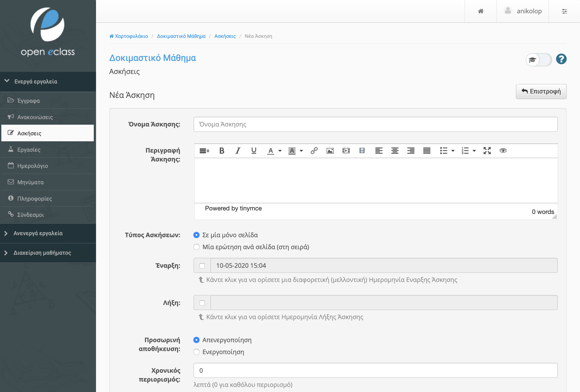
Task: Expand the Ανενεργά εργαλεία section
Action: point(48,233)
